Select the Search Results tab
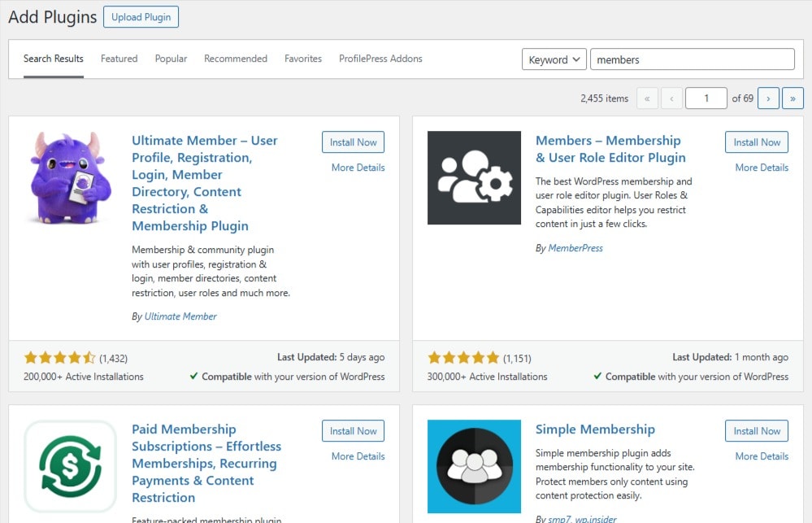Image resolution: width=812 pixels, height=523 pixels. pyautogui.click(x=54, y=59)
